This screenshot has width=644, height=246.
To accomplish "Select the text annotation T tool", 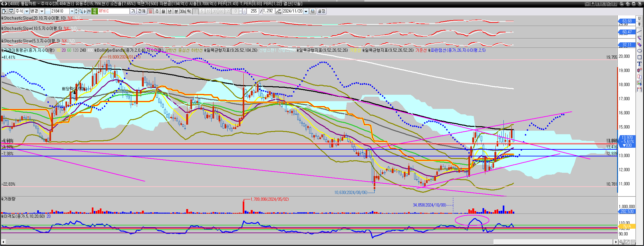I will (639, 64).
